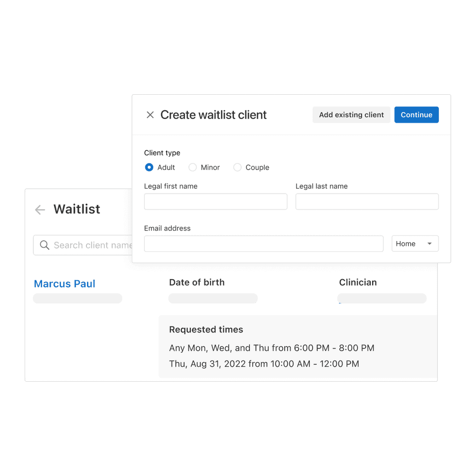Open the Home email type dropdown
476x476 pixels.
click(x=415, y=244)
